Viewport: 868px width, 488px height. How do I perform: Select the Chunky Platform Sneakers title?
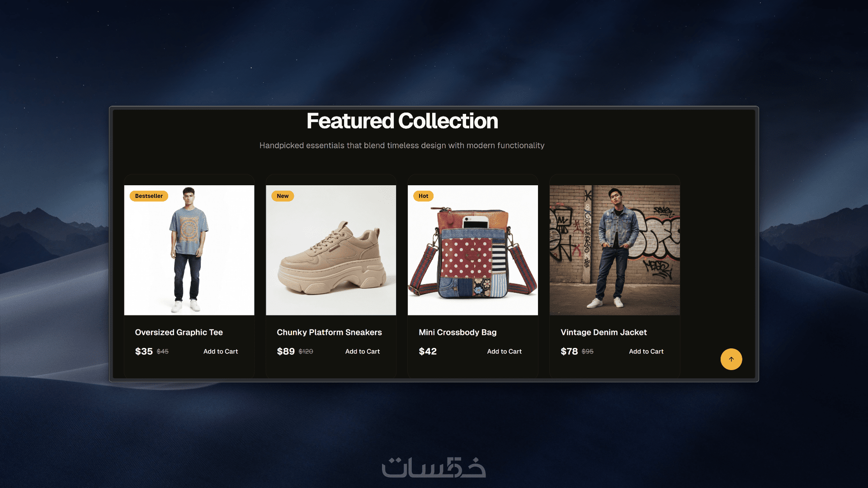329,332
